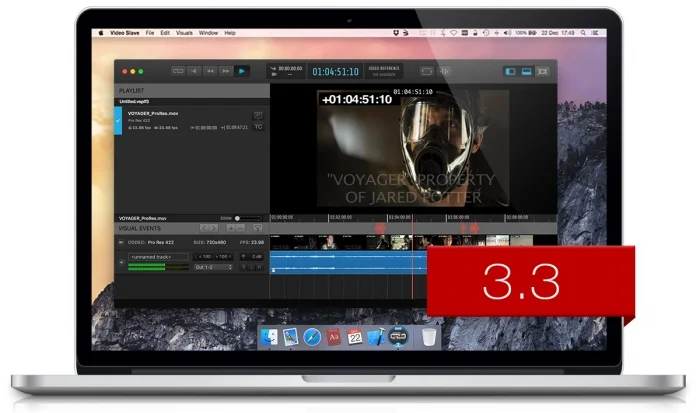Remove a visual event with the minus button

pos(240,228)
